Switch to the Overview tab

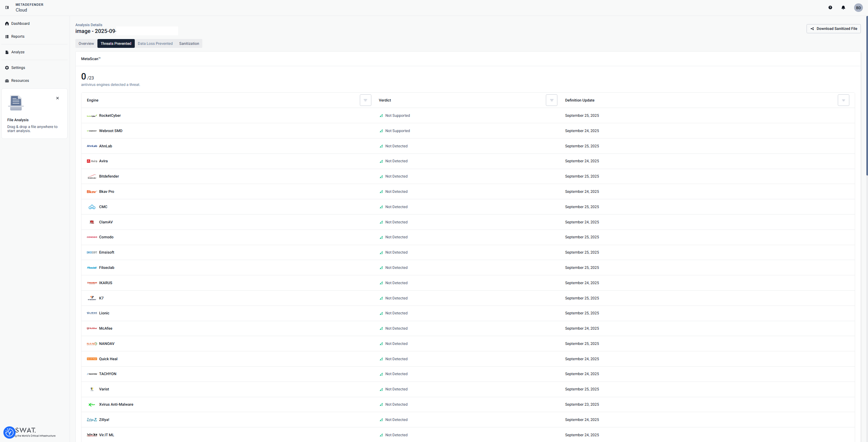pos(86,43)
